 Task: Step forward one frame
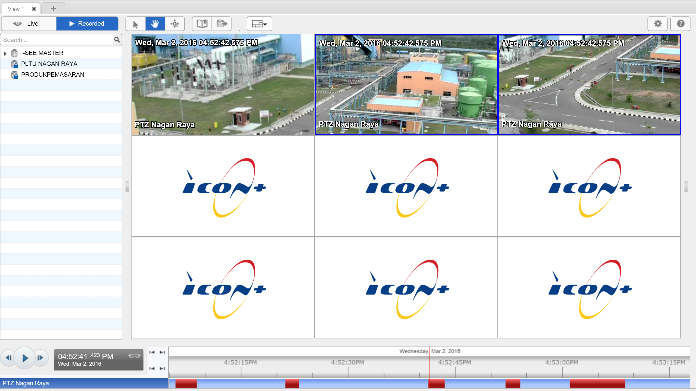[x=40, y=358]
